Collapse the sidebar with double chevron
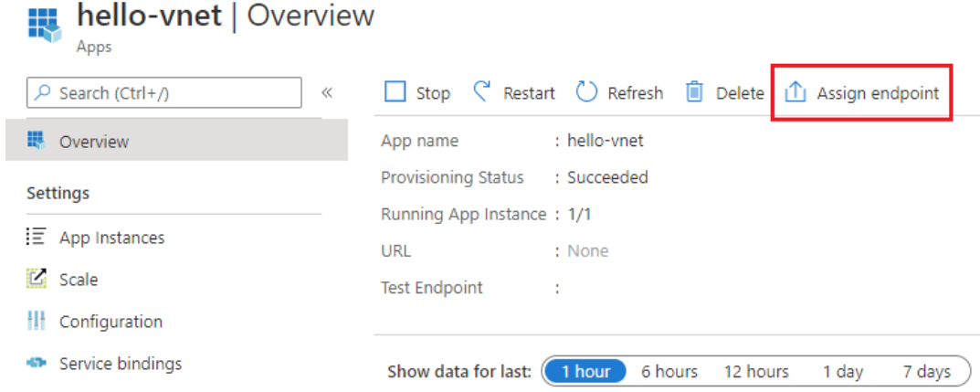Screen dimensions: 980x392 point(327,92)
